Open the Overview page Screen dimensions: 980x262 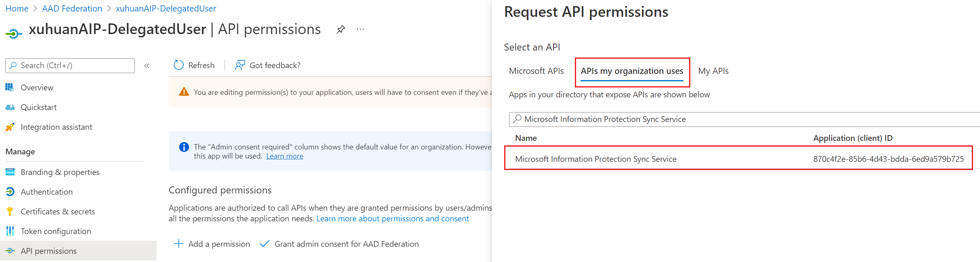[37, 87]
